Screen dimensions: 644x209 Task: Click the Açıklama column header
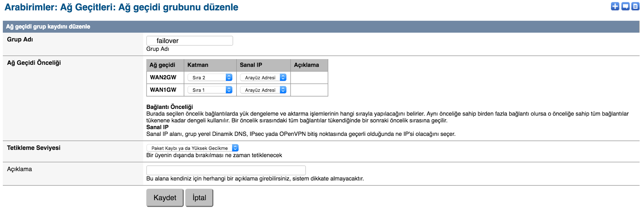pos(306,65)
